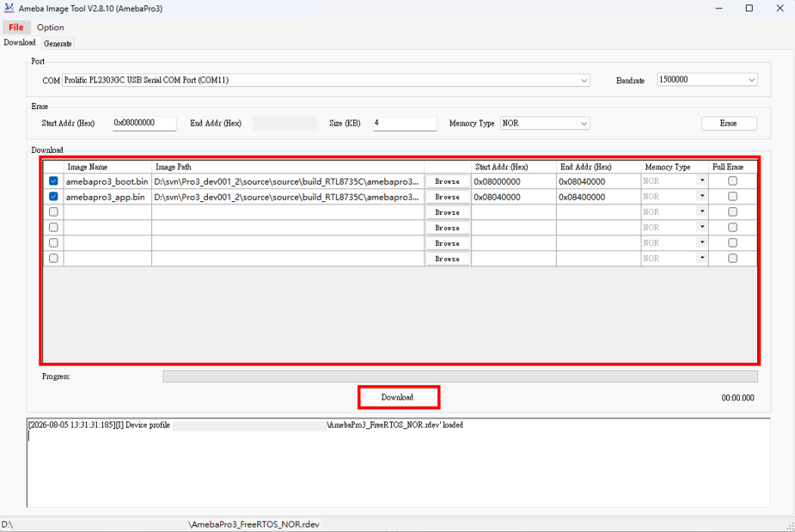Click the Full Erase column header
The image size is (795, 532).
click(x=732, y=167)
